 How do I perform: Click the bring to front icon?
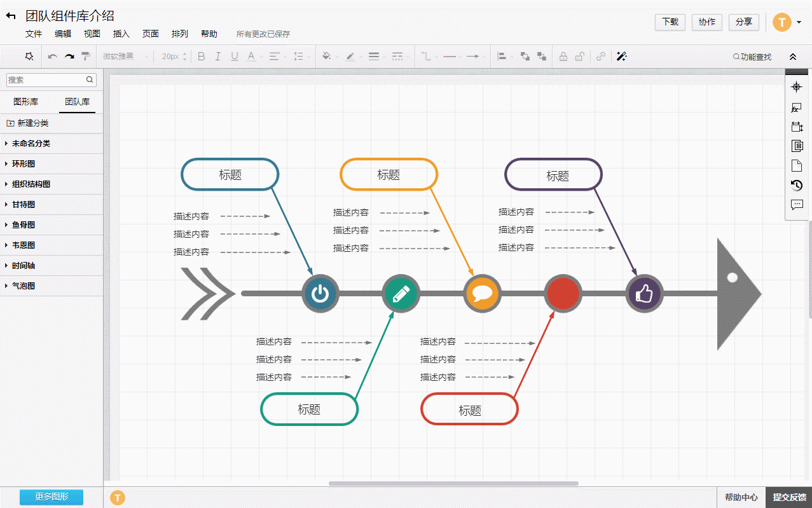point(525,57)
